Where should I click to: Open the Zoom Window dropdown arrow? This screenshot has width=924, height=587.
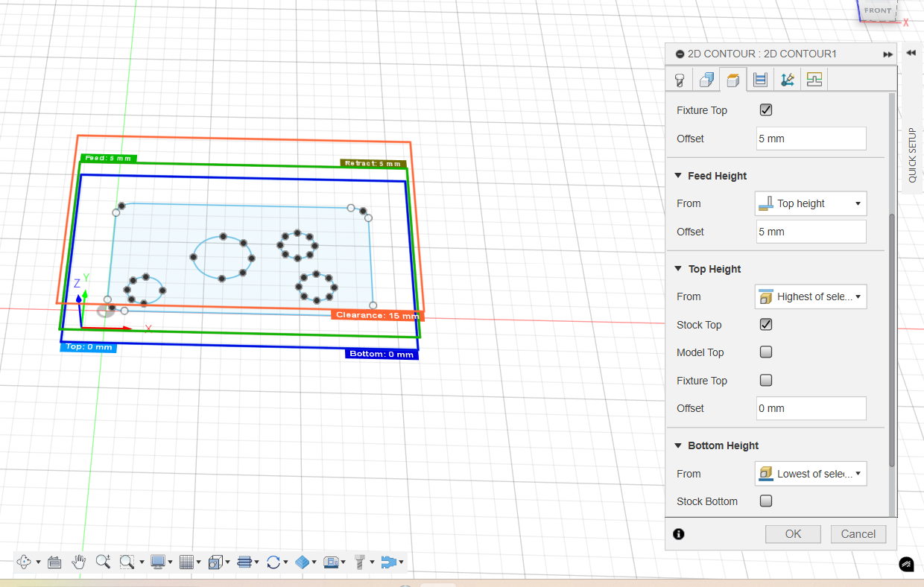tap(141, 562)
